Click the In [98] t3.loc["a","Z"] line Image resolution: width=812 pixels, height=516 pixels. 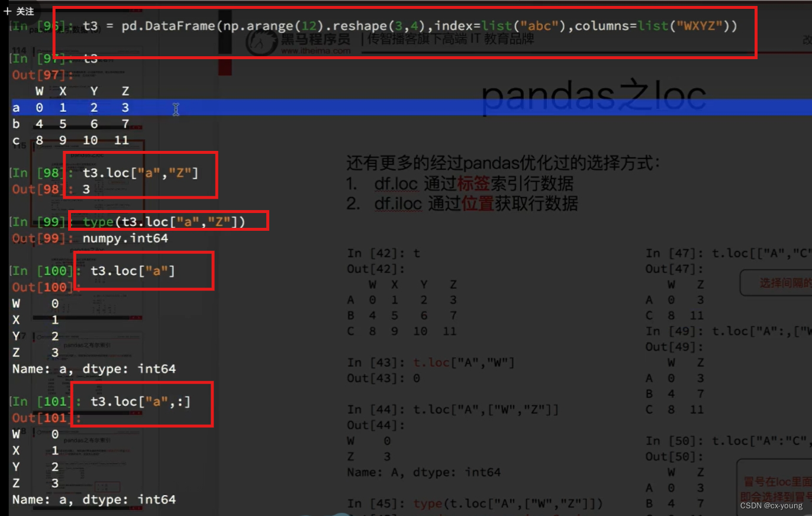[x=105, y=173]
